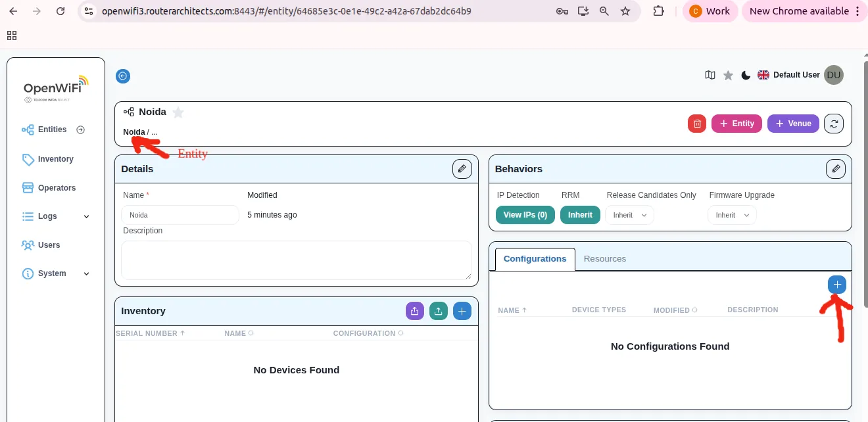This screenshot has width=868, height=422.
Task: Open the Inventory section from the sidebar
Action: pyautogui.click(x=55, y=159)
